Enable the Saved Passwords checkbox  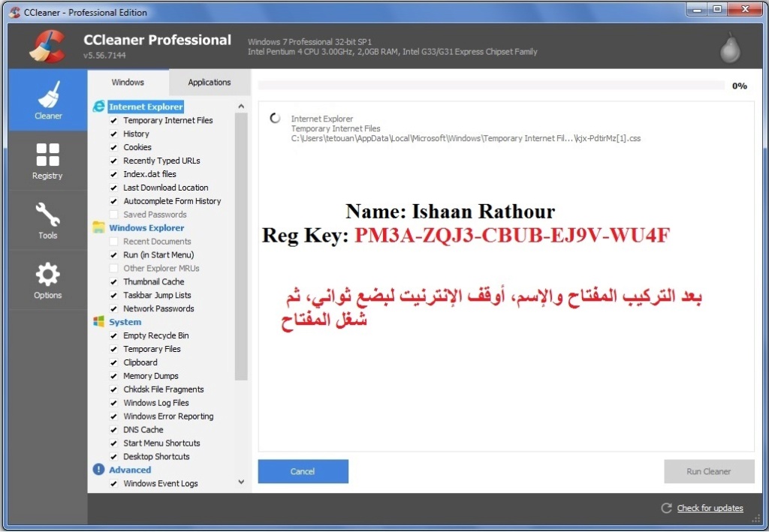pyautogui.click(x=114, y=214)
